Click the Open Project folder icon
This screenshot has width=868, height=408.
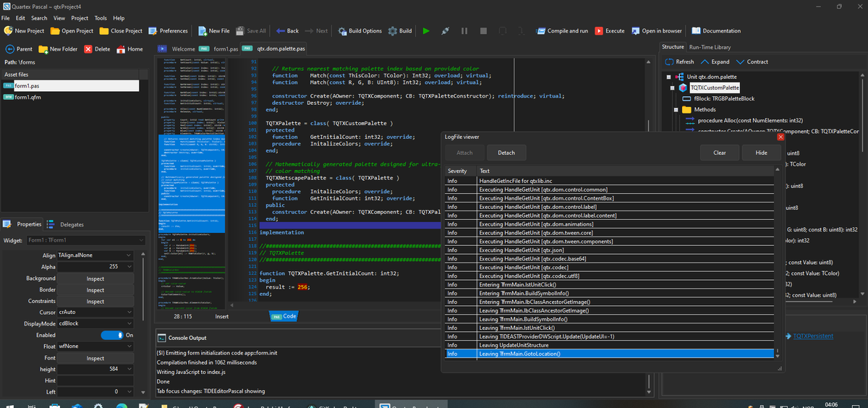pos(55,31)
